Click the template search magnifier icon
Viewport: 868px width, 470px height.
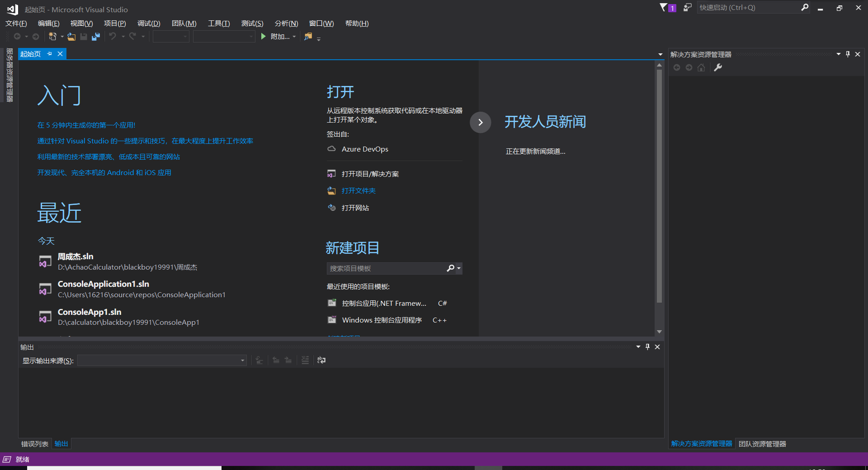(x=450, y=268)
